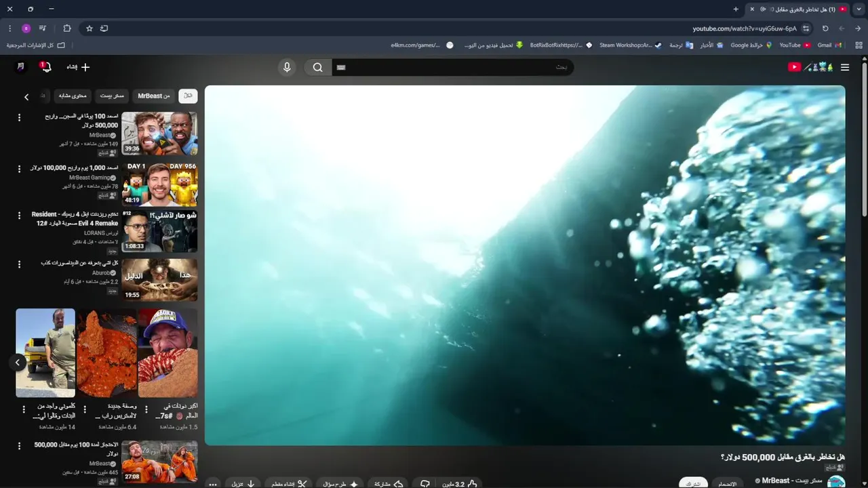Open the MrBeast channel avatar
The image size is (868, 488).
pyautogui.click(x=837, y=482)
